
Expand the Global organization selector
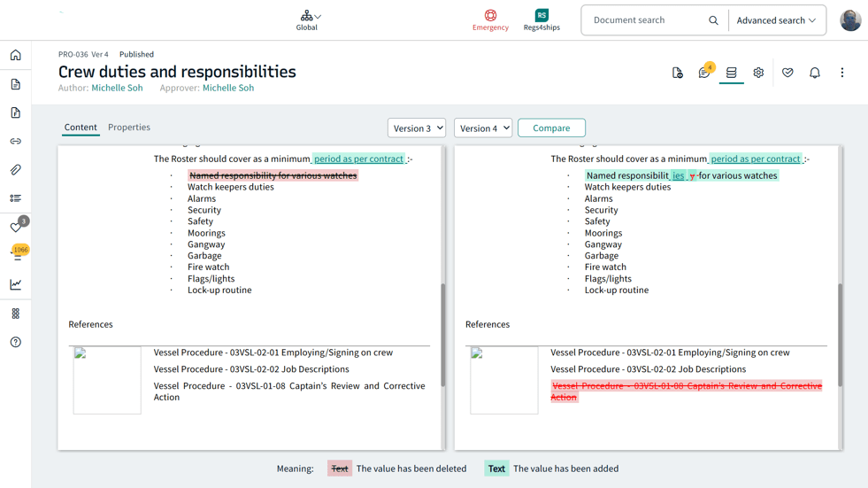[307, 19]
